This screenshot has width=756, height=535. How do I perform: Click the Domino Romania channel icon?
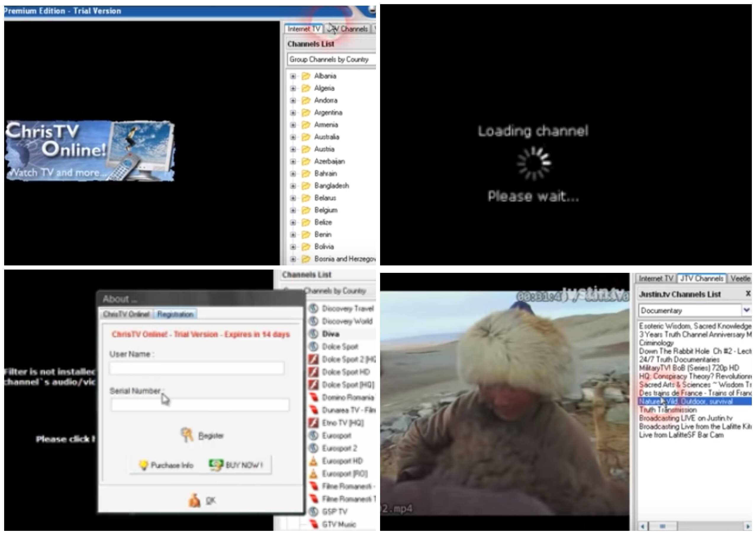tap(313, 397)
